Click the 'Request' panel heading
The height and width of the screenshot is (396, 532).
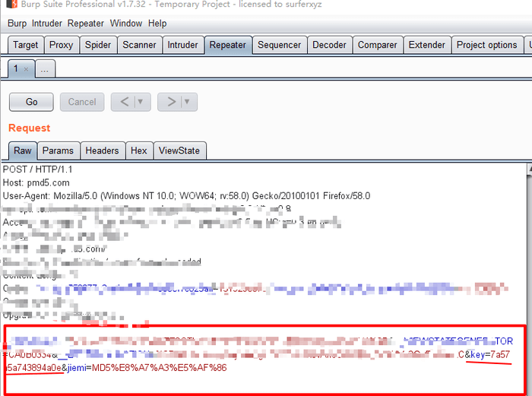click(x=29, y=128)
